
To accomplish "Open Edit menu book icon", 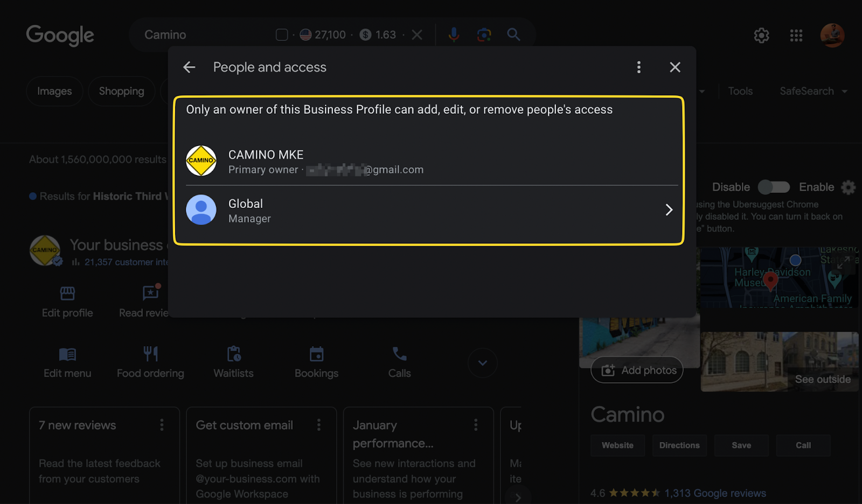I will coord(67,354).
